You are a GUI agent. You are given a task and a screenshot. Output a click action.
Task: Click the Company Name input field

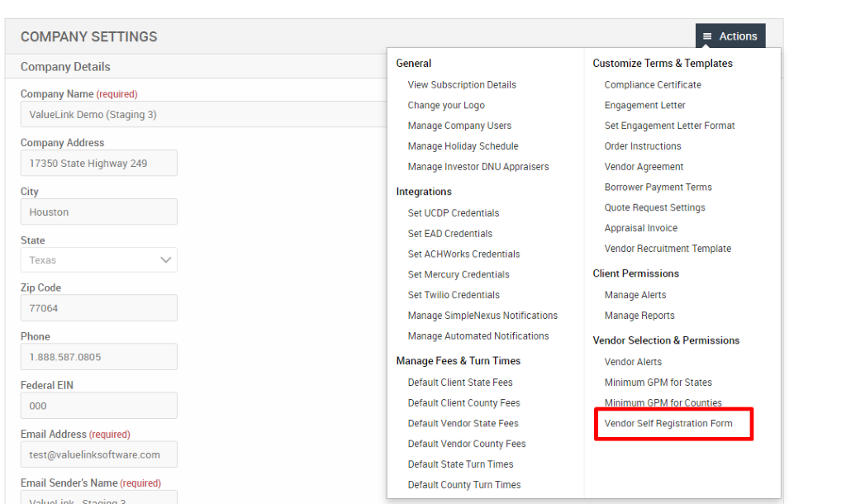(99, 114)
